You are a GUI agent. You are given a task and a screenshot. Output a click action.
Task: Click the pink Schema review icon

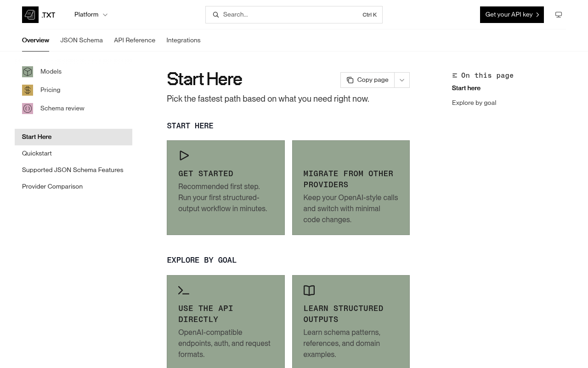[x=28, y=109]
